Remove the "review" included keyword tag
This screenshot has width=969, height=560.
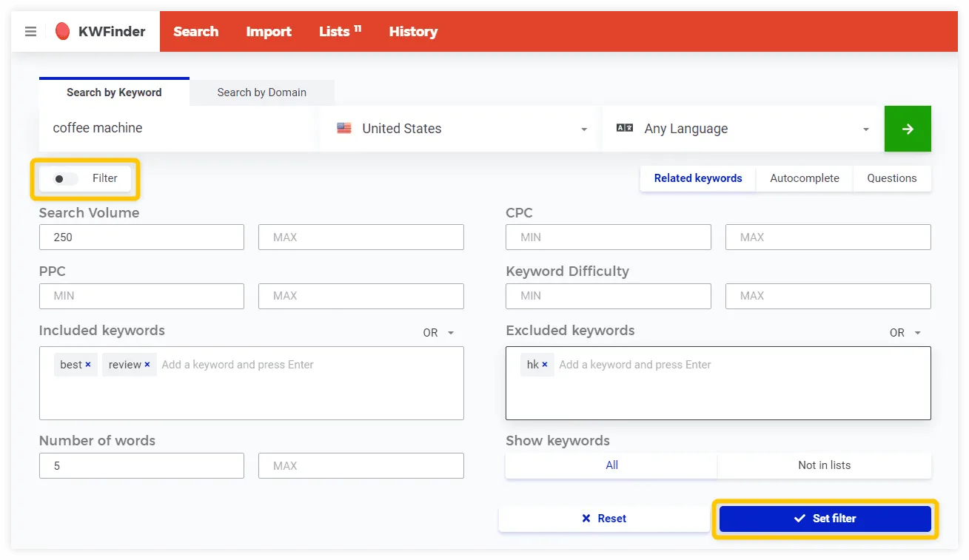(147, 365)
